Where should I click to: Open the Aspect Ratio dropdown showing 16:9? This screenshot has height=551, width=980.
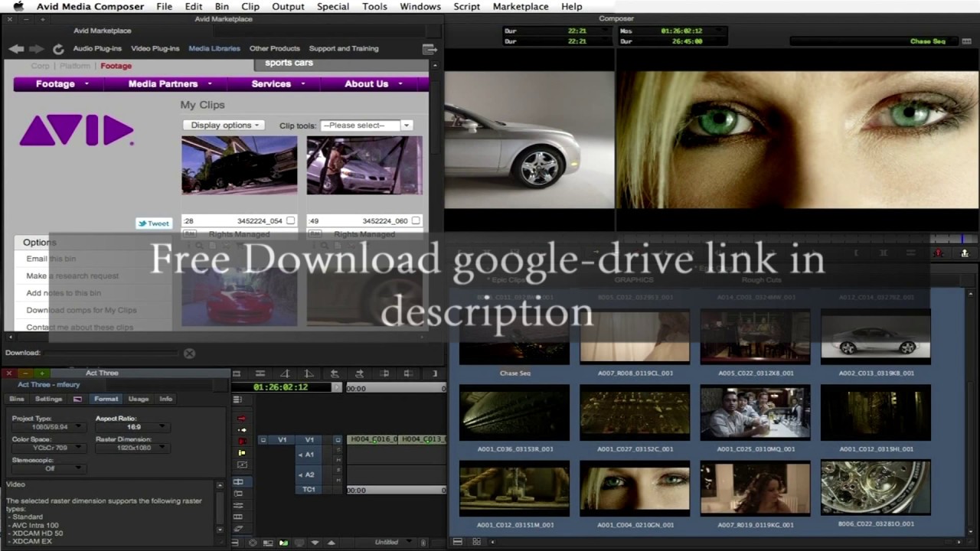point(132,427)
